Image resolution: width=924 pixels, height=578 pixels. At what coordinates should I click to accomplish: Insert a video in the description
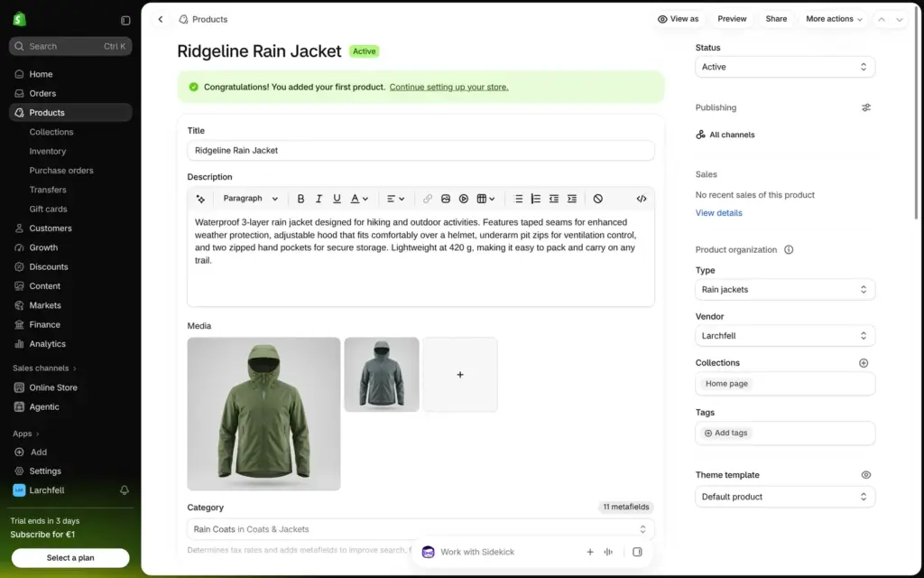point(464,199)
